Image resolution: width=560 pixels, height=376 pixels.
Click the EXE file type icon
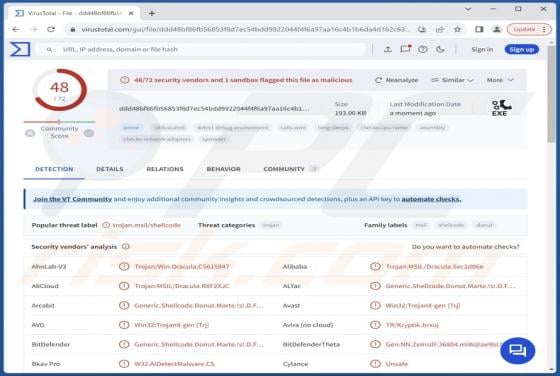501,108
